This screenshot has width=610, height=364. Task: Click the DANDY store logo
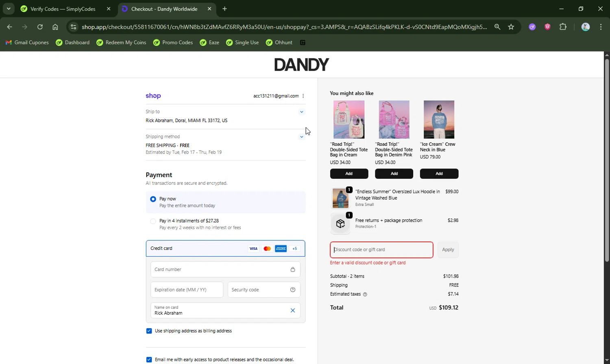coord(301,65)
